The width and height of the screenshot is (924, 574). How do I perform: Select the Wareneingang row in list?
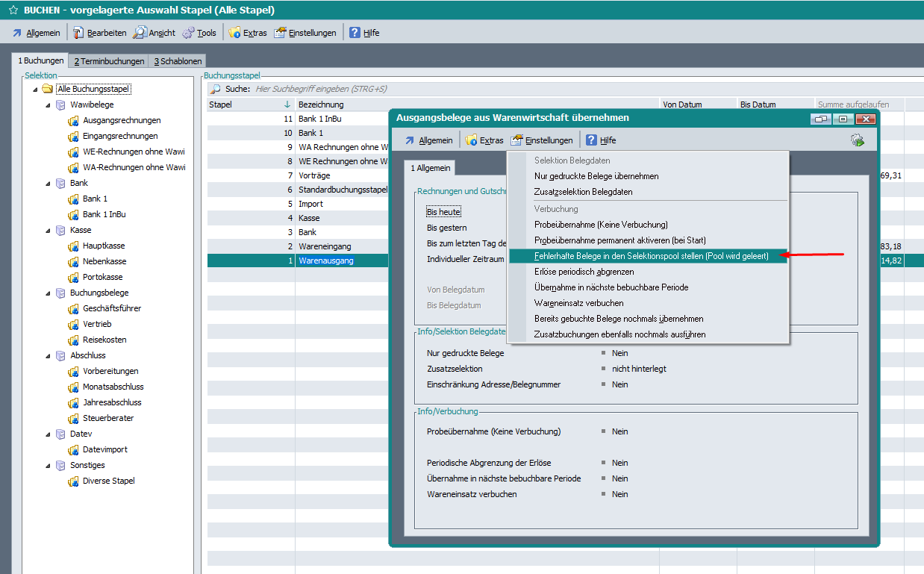pyautogui.click(x=325, y=246)
